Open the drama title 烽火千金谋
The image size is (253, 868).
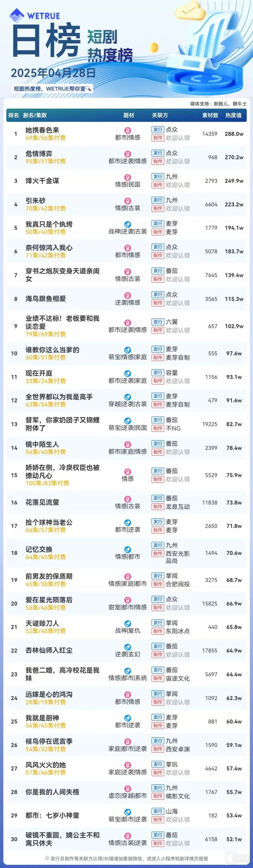(x=42, y=181)
